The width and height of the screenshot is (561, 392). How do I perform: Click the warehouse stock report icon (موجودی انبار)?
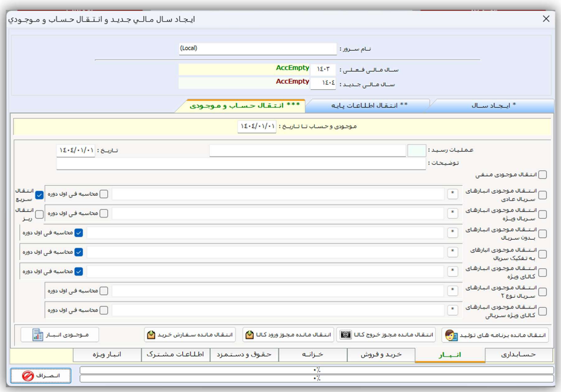[37, 335]
